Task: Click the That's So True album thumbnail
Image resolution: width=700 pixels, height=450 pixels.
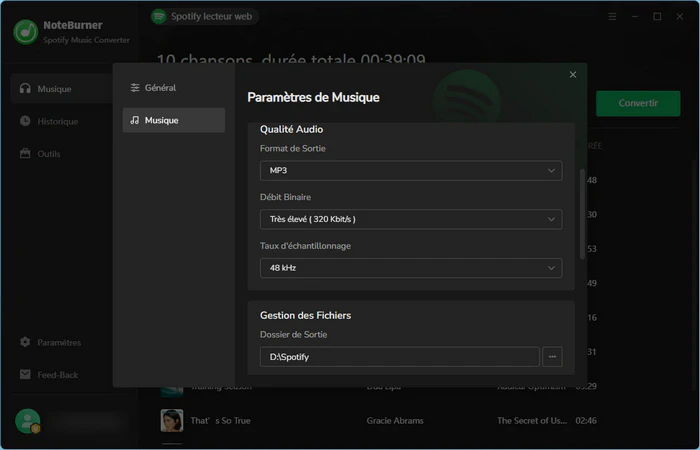Action: point(172,421)
